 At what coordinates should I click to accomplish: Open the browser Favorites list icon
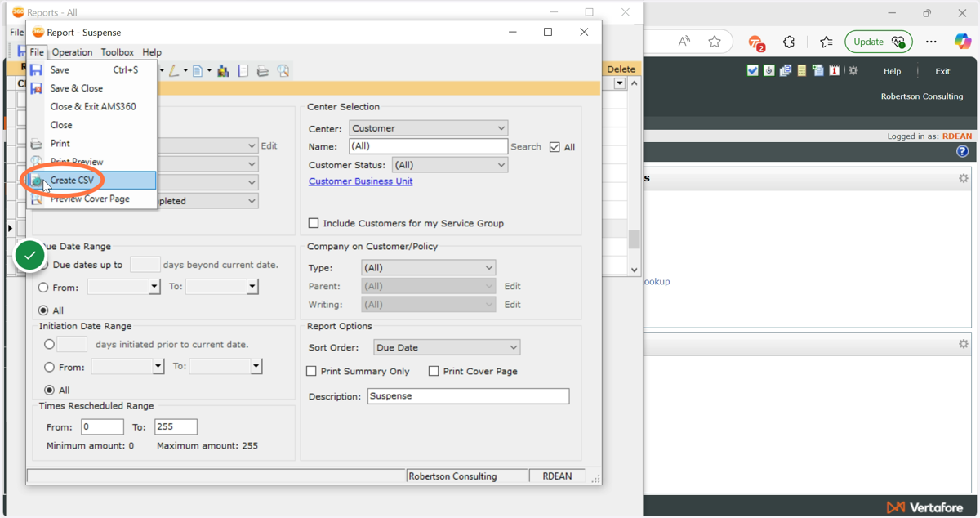[x=826, y=42]
